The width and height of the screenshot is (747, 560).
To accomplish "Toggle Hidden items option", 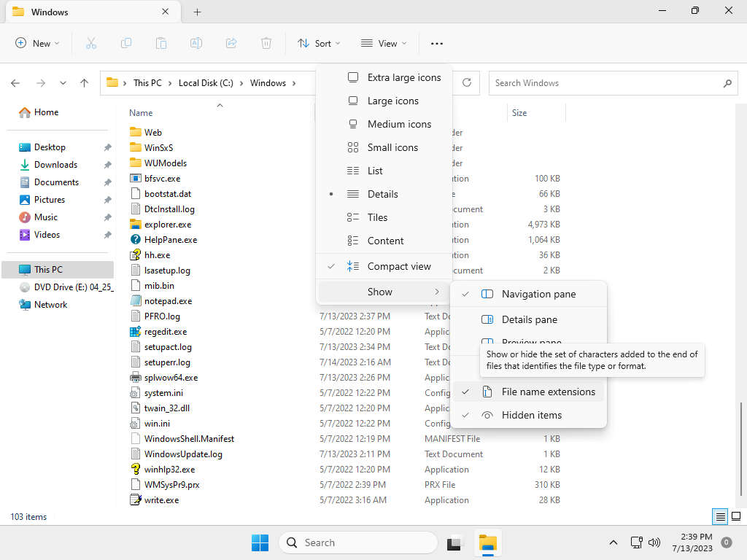I will [x=528, y=415].
